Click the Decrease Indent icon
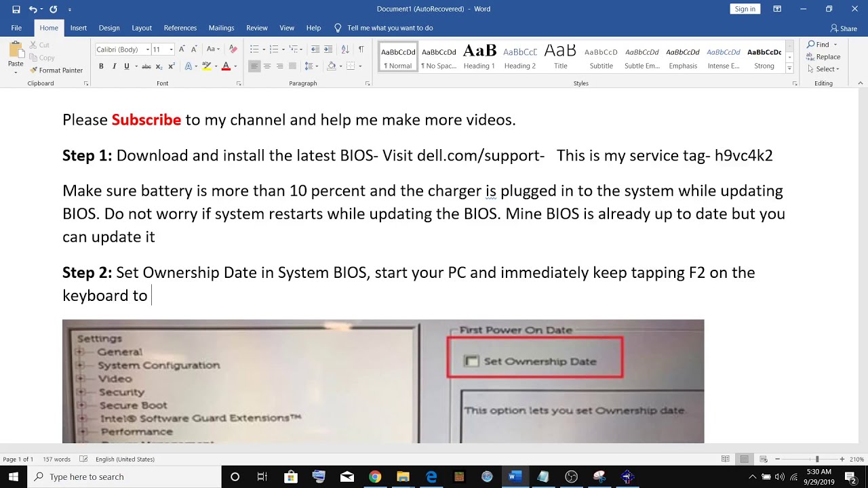 pos(315,49)
